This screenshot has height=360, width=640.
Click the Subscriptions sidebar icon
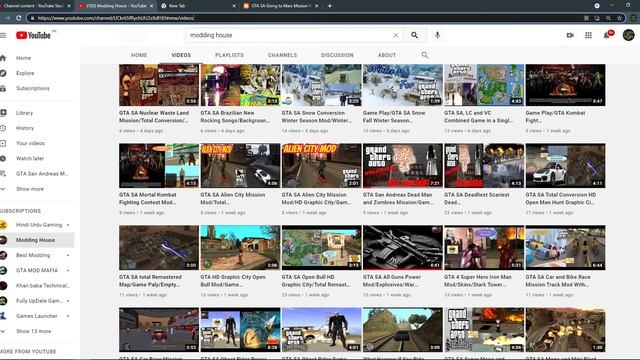pos(3,88)
